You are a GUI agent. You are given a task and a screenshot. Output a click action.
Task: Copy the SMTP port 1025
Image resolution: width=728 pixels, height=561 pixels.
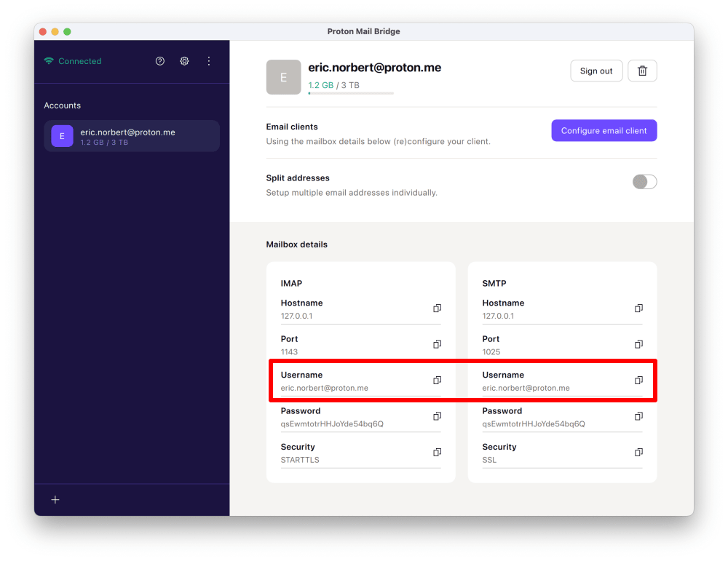638,344
